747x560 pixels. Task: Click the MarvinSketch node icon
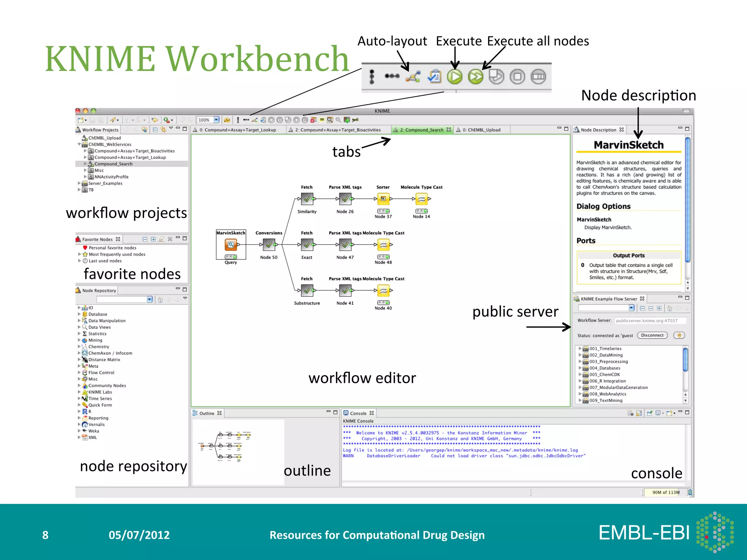[x=231, y=245]
